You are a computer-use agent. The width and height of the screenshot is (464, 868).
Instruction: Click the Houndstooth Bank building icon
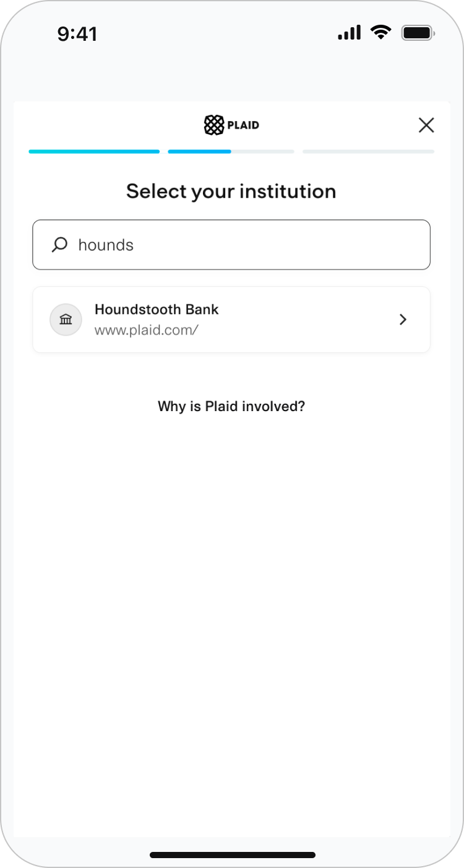pos(66,320)
